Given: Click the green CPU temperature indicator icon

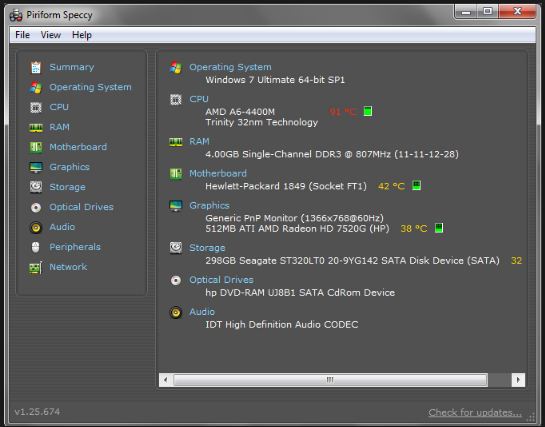Looking at the screenshot, I should coord(368,112).
